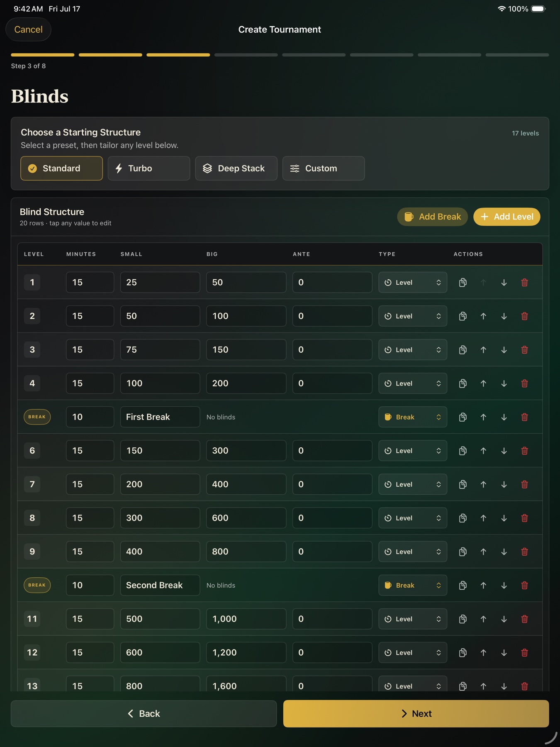Select the Standard preset
The image size is (560, 747).
point(61,168)
